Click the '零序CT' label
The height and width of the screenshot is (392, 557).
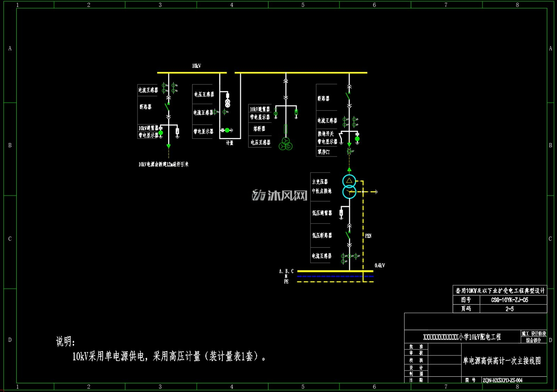tap(324, 152)
